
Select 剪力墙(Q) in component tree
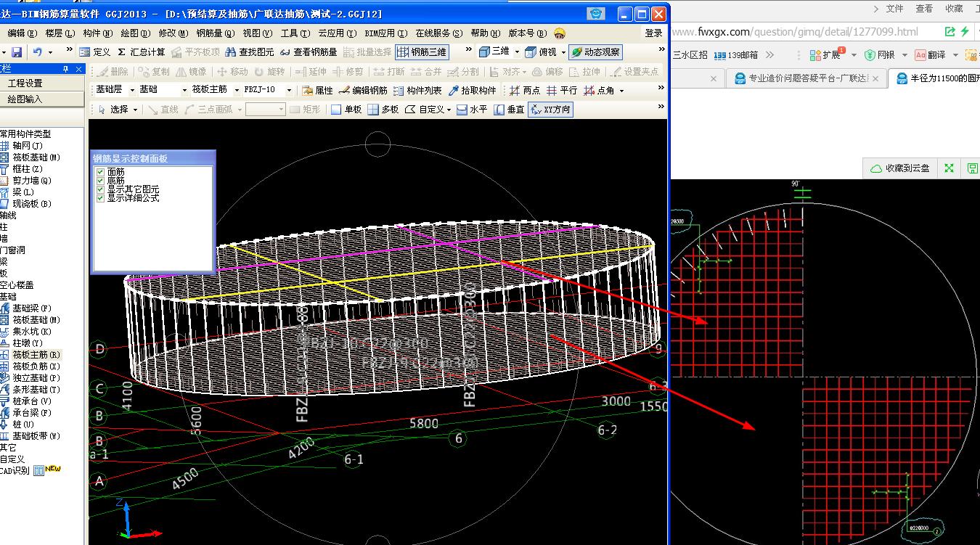click(x=26, y=181)
